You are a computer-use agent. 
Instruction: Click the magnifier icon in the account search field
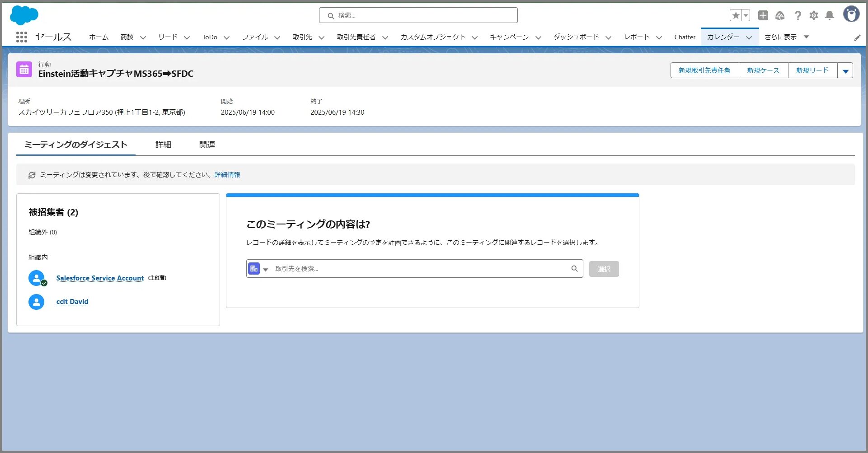point(574,269)
